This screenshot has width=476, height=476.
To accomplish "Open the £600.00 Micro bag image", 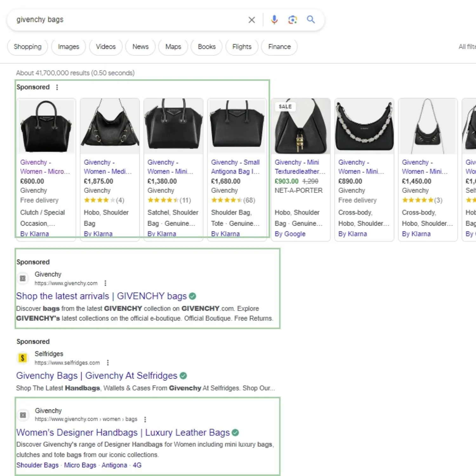I will coord(46,126).
